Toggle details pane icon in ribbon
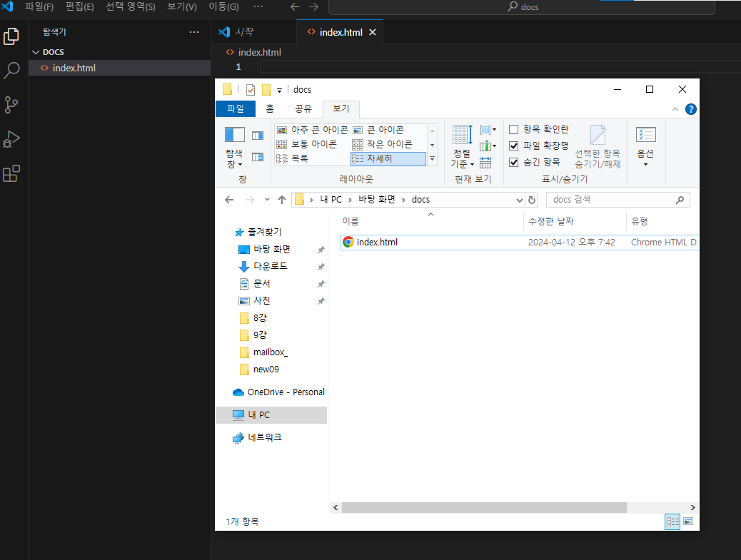Image resolution: width=741 pixels, height=560 pixels. pyautogui.click(x=258, y=157)
